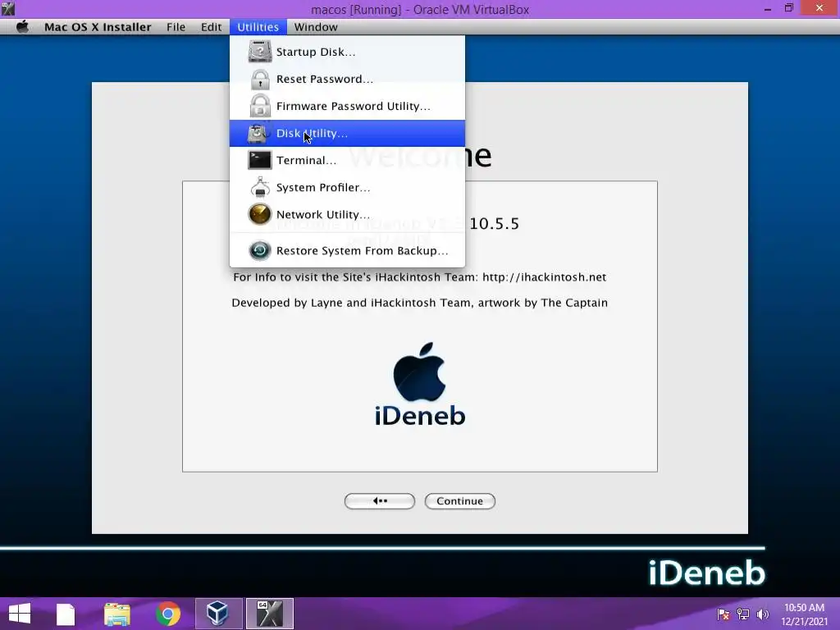Click the Continue button
840x630 pixels.
coord(459,501)
